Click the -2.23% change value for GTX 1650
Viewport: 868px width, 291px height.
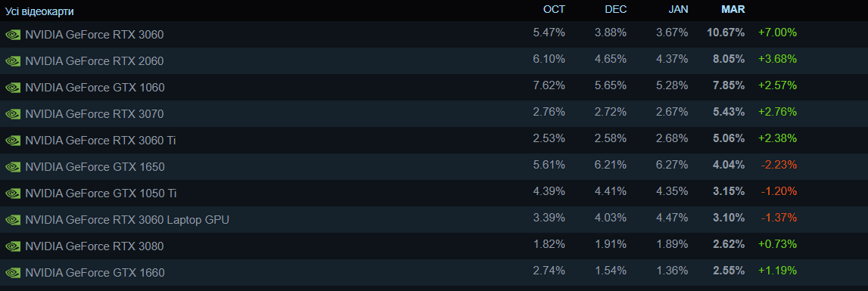(778, 164)
